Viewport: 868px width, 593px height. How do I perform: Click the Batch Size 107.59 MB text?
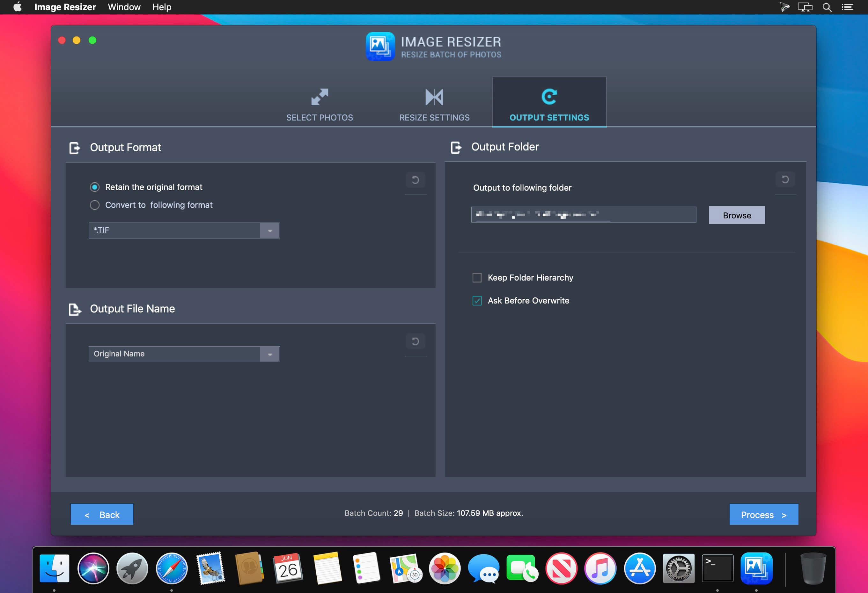click(469, 514)
